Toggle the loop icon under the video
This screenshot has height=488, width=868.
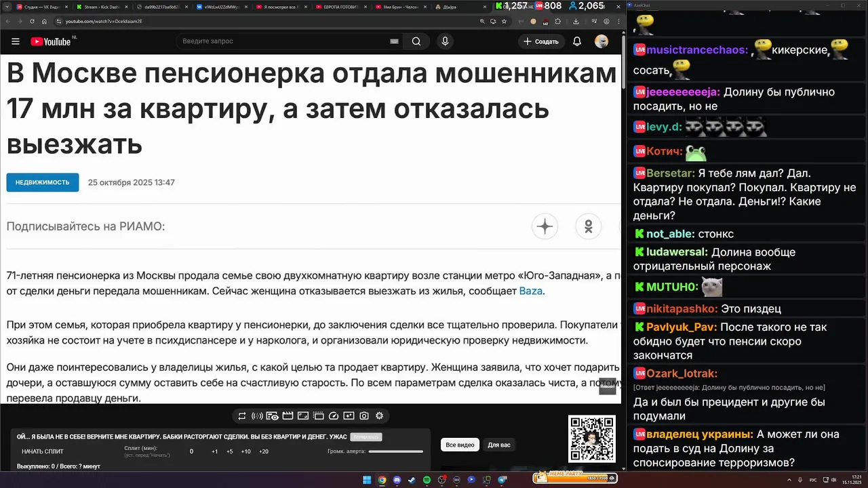point(242,416)
